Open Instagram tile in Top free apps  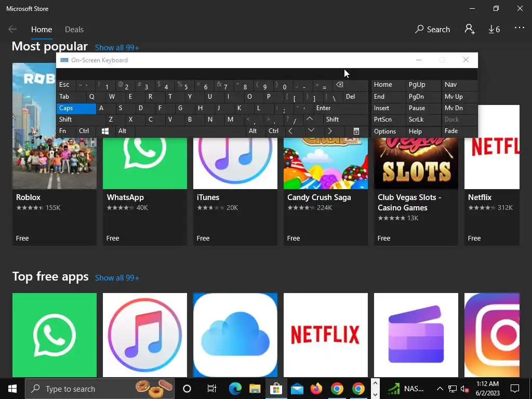[x=492, y=335]
